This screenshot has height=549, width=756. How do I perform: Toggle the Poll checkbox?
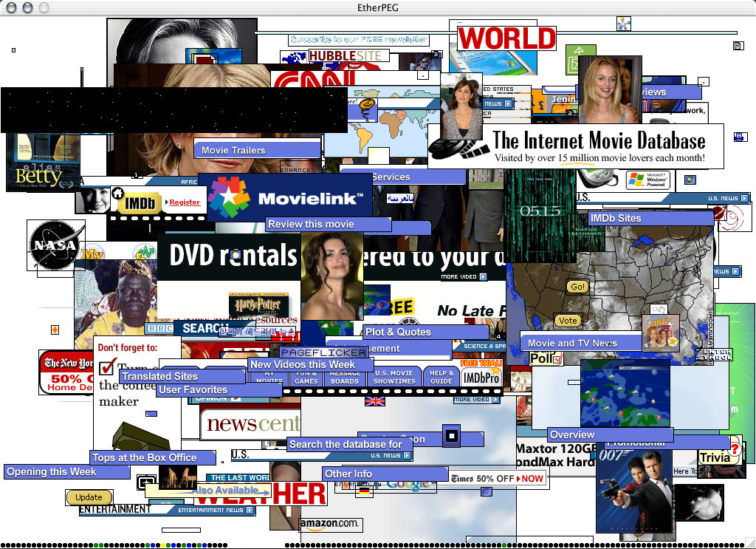(557, 359)
